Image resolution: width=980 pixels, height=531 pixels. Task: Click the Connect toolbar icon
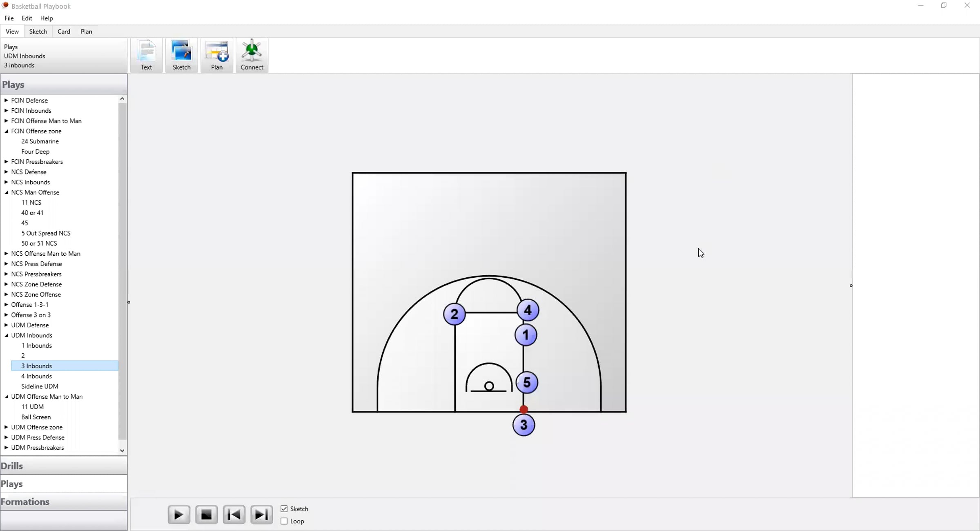click(x=252, y=55)
